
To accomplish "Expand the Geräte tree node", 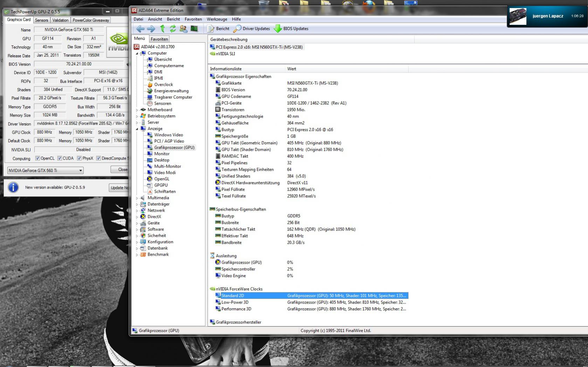I will tap(137, 223).
